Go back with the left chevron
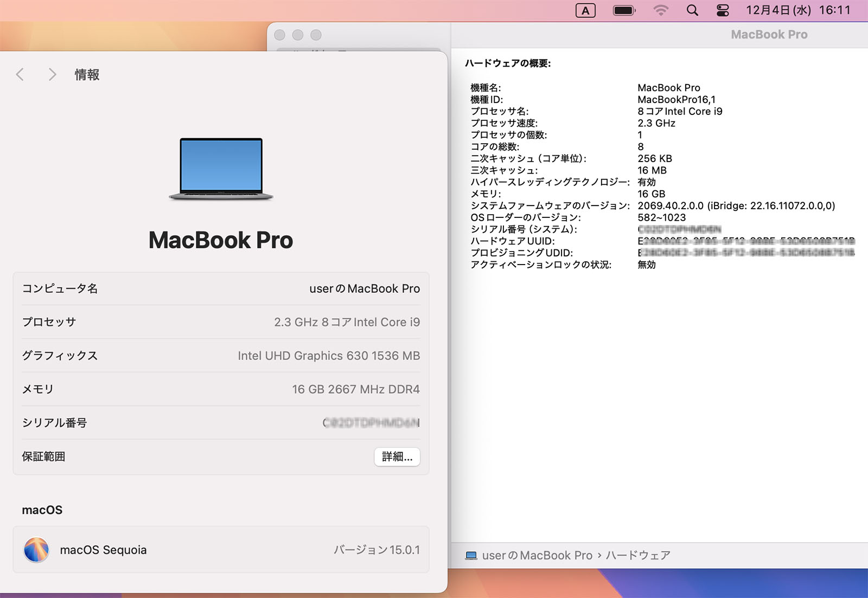Viewport: 868px width, 598px height. (x=20, y=74)
